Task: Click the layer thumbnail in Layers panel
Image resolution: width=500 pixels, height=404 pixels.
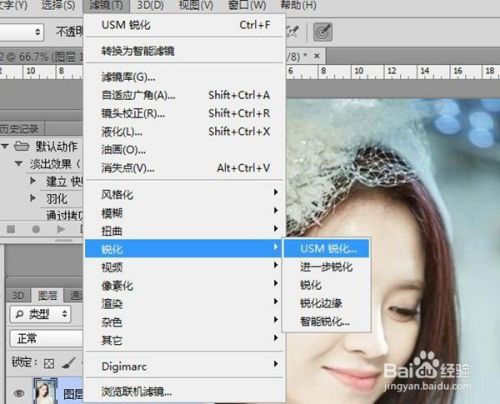Action: coord(45,391)
